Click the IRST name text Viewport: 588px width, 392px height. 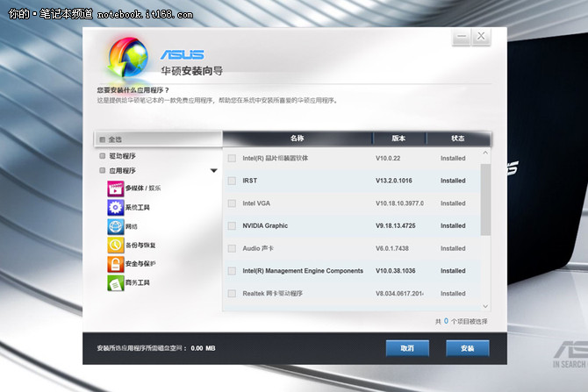click(x=250, y=181)
